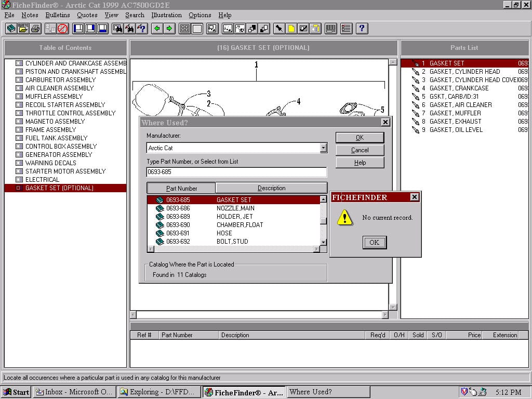Click the blue question mark Help icon

point(362,29)
